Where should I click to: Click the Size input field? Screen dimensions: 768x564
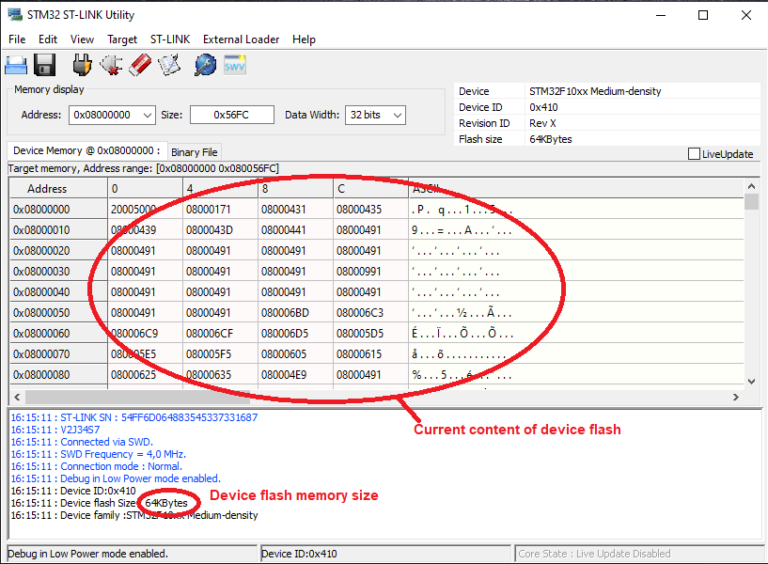pos(231,115)
